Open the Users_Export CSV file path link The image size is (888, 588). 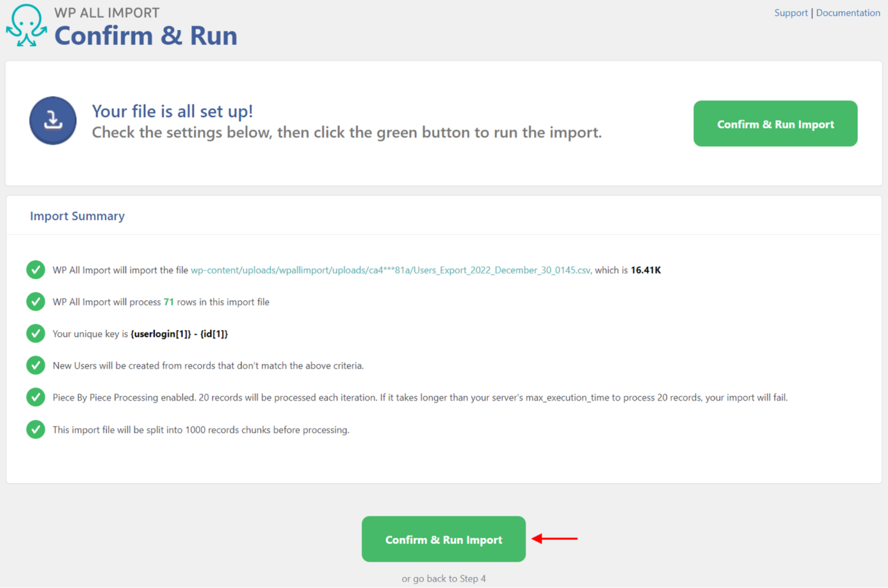391,270
